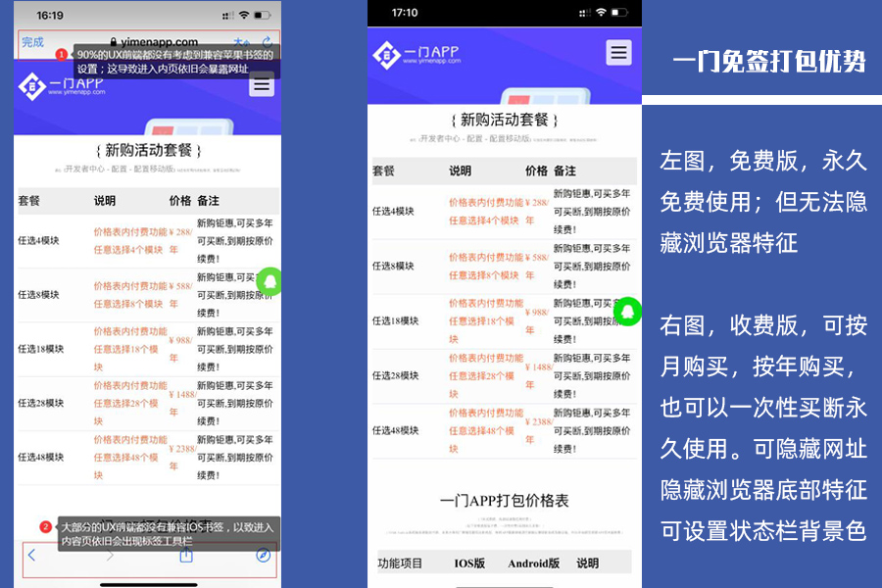The width and height of the screenshot is (882, 588).
Task: Tap Safari back arrow in 16:19 phone
Action: click(x=31, y=555)
